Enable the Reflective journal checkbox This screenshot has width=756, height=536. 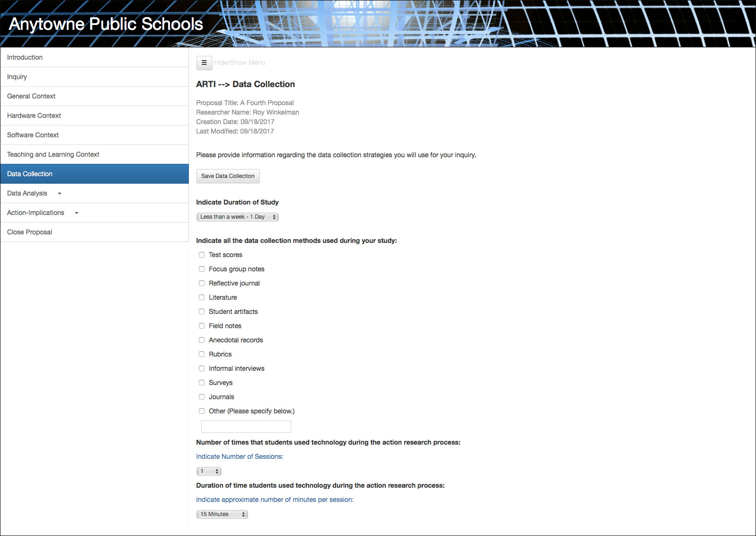pos(202,283)
